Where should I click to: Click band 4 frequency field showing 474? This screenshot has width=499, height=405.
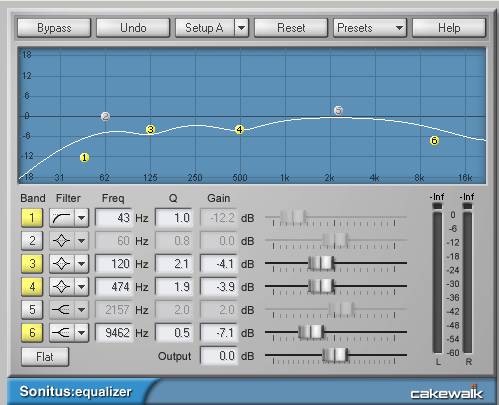(114, 287)
